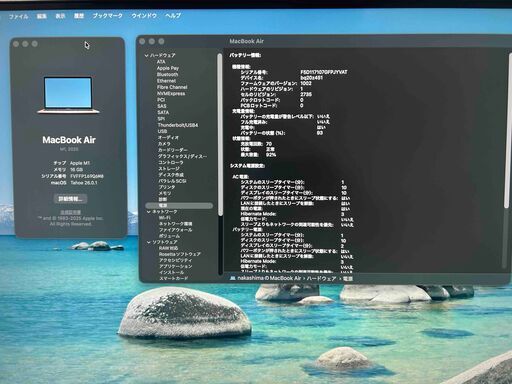Open the 履歴 menu
This screenshot has width=512, height=384.
tap(79, 16)
